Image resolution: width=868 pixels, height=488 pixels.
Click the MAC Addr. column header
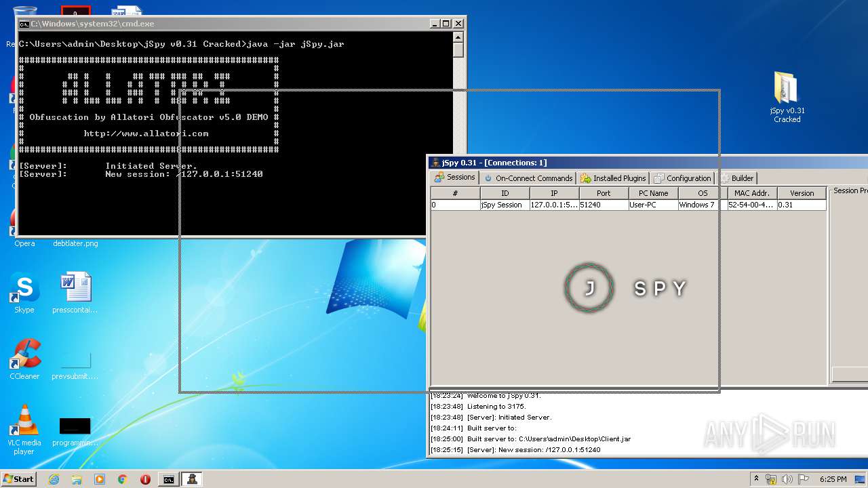coord(752,193)
